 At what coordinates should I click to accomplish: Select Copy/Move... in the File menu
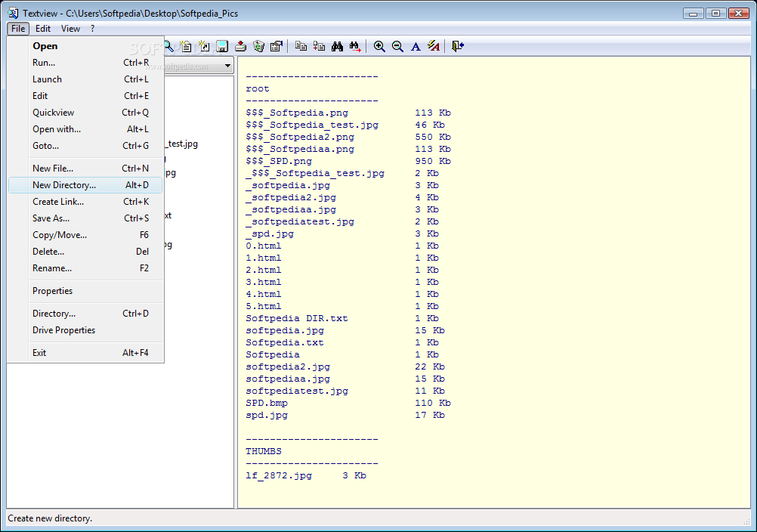[x=60, y=235]
